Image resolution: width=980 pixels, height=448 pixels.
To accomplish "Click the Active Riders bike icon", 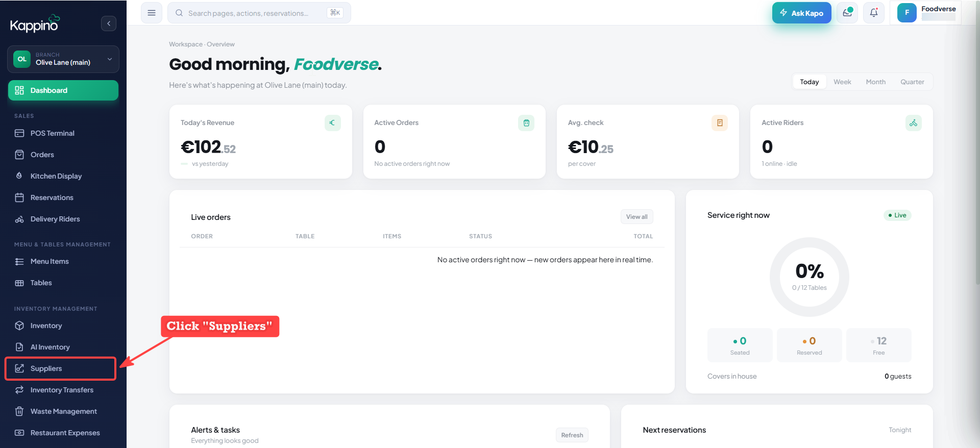I will tap(914, 123).
